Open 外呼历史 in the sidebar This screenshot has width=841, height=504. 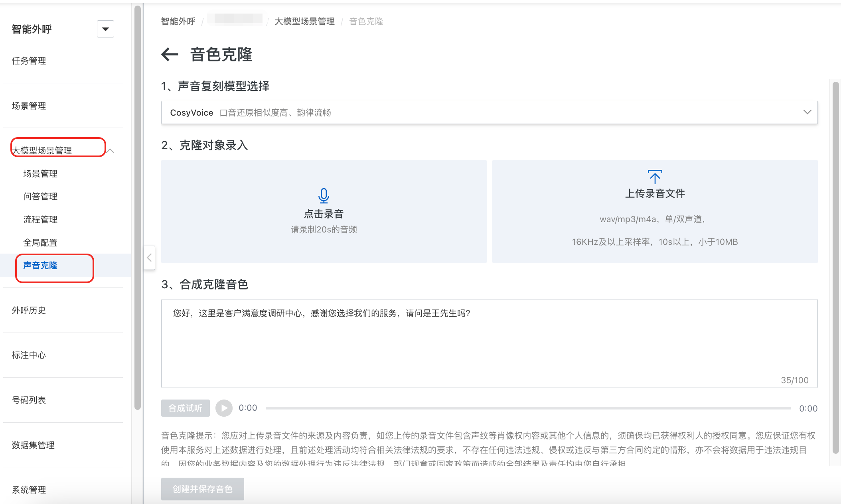click(29, 310)
